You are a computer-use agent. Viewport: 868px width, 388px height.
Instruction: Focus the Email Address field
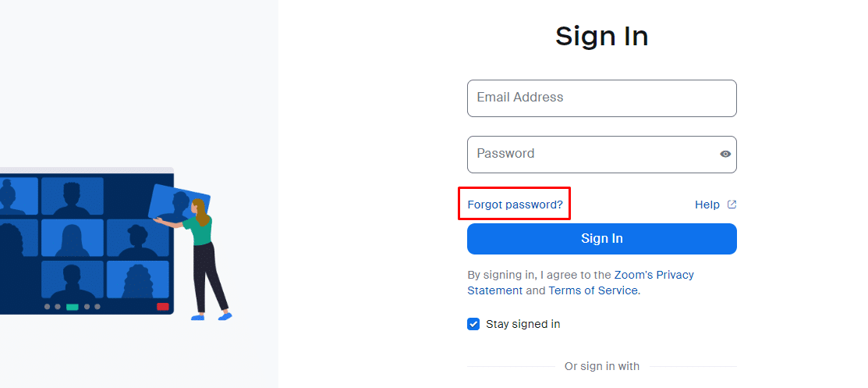602,98
